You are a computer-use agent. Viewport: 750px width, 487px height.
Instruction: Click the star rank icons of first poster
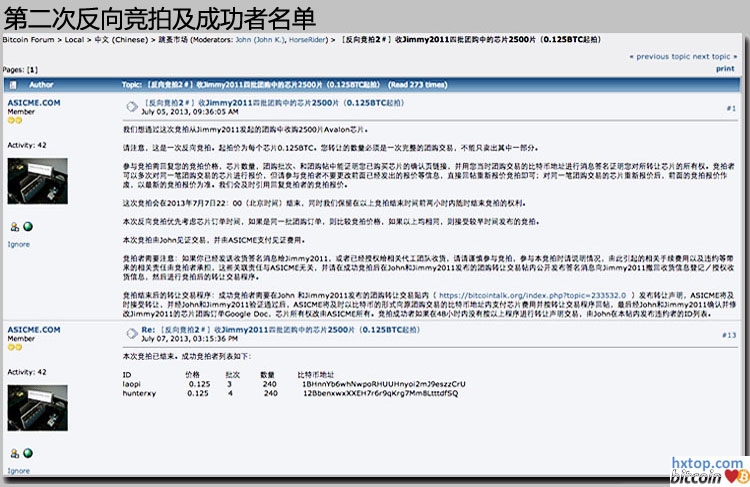15,120
